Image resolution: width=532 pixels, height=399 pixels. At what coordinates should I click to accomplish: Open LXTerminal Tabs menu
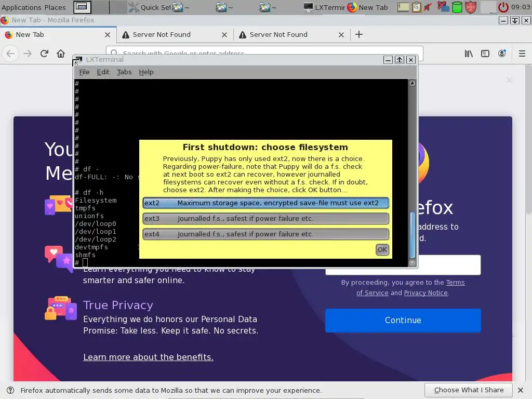coord(124,72)
